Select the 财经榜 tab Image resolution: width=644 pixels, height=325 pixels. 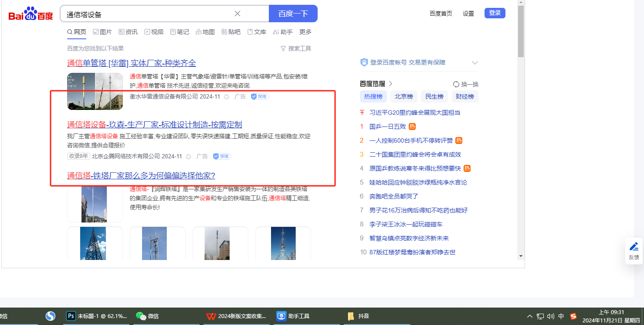(465, 96)
